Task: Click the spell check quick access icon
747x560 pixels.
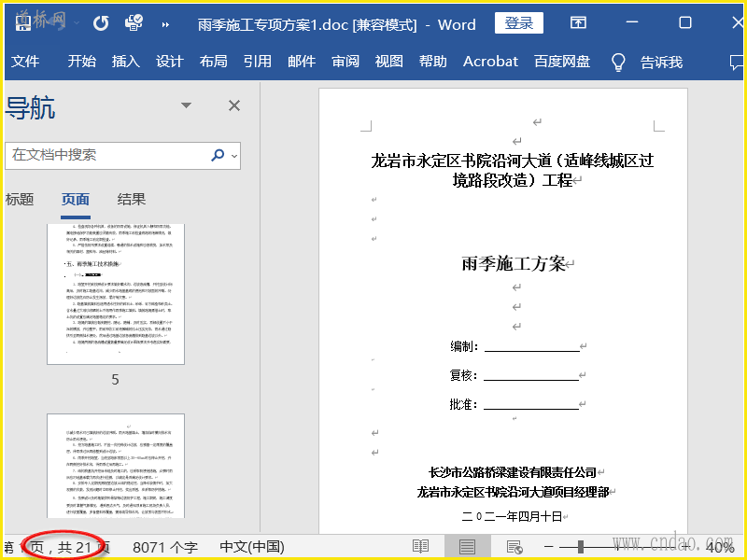Action: [x=134, y=22]
